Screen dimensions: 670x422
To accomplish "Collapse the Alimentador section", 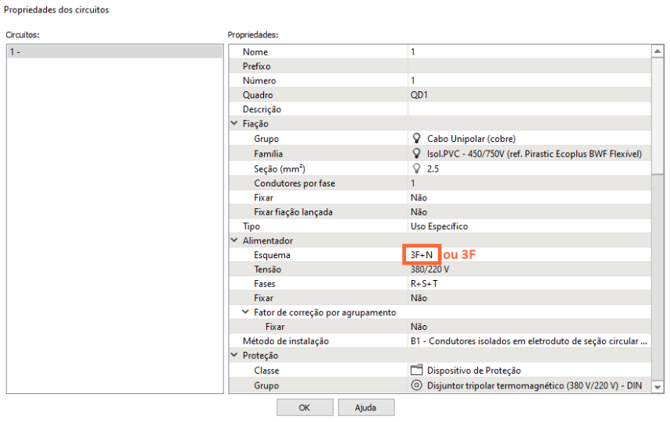I will [234, 241].
